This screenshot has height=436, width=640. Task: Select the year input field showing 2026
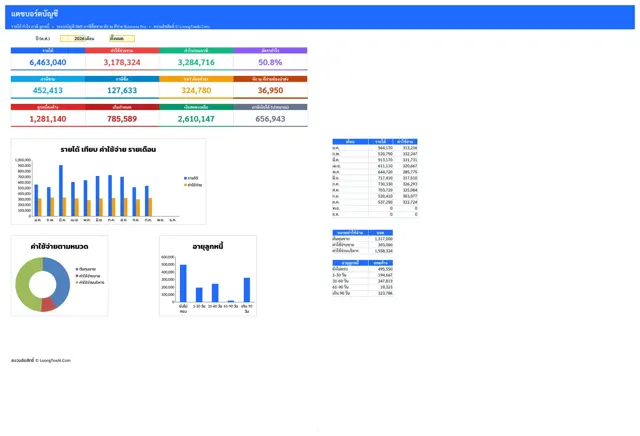73,38
